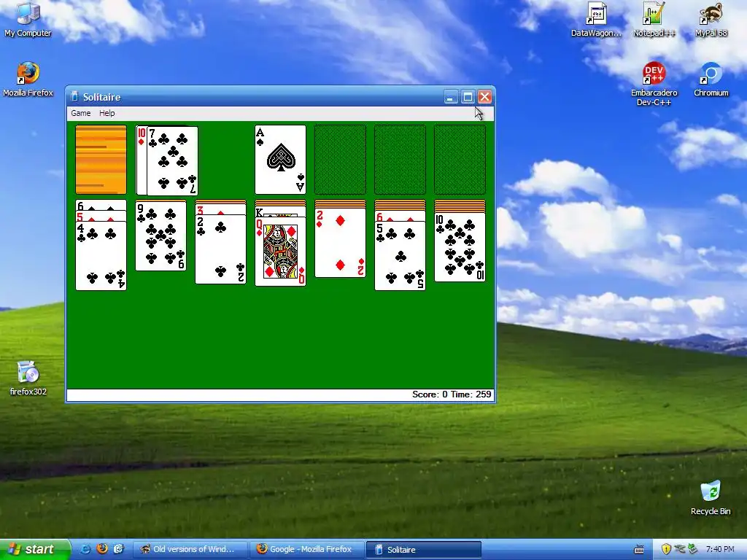The height and width of the screenshot is (560, 747).
Task: Click the Solitaire title bar icon
Action: (x=74, y=97)
